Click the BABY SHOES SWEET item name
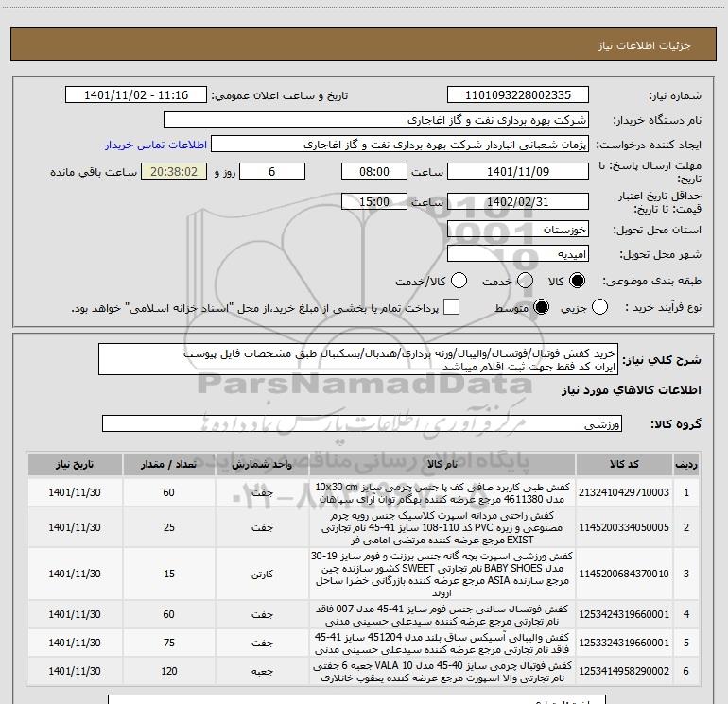 442,574
